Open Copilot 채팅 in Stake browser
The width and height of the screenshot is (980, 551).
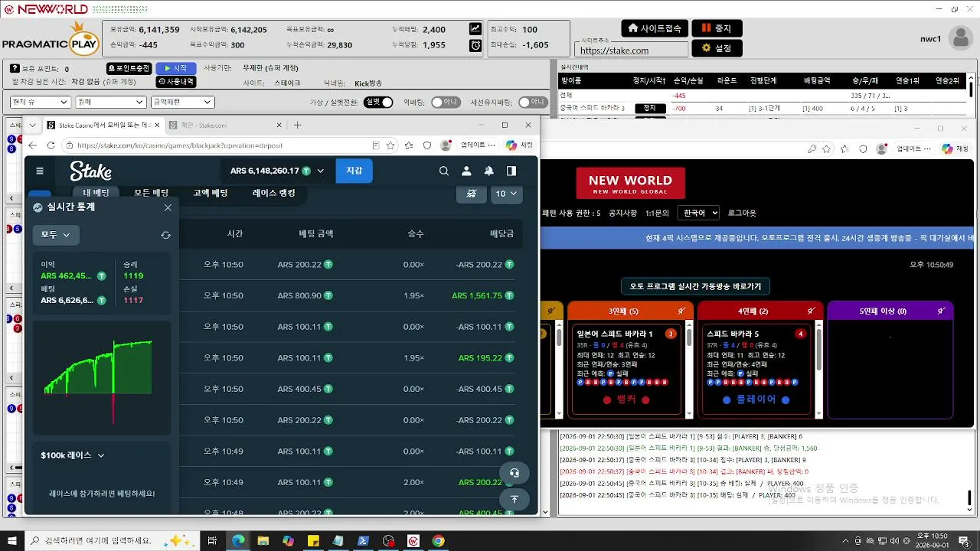(x=520, y=145)
